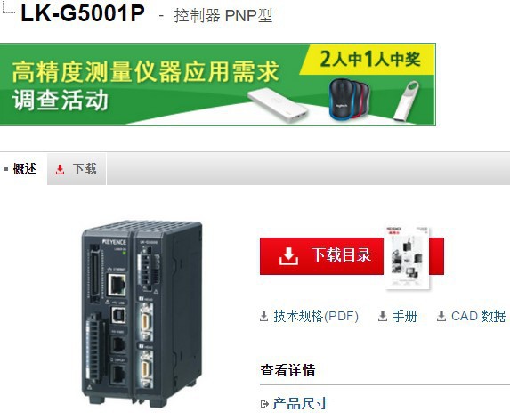The height and width of the screenshot is (420, 510).
Task: Click the download icon before CAD 数据
Action: click(441, 316)
